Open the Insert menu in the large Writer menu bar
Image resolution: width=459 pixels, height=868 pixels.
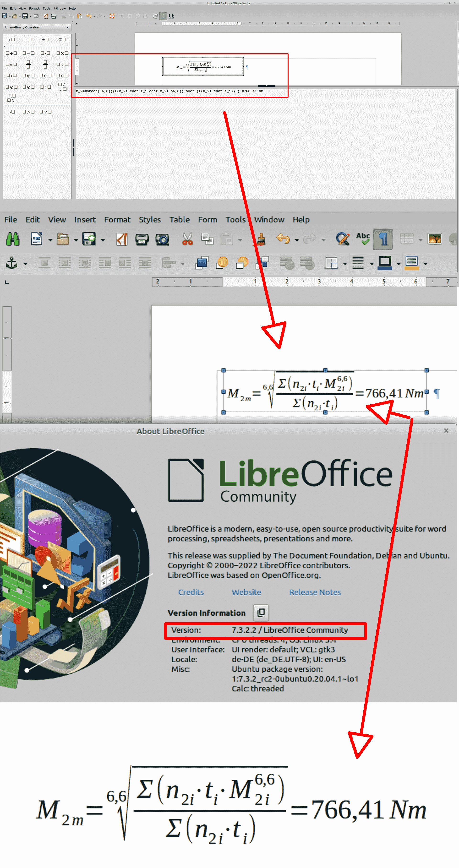pos(85,220)
